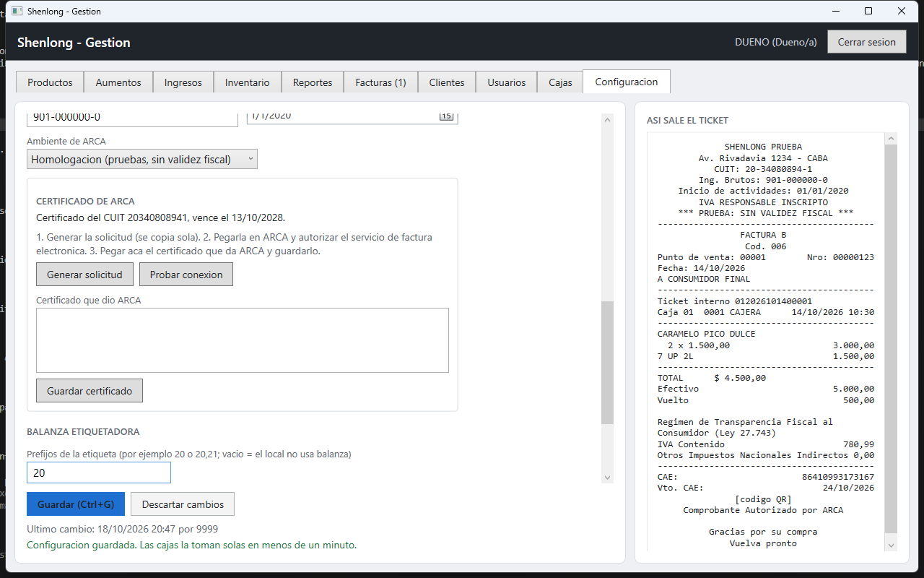Click the Guardar certificado button
The width and height of the screenshot is (924, 578).
click(90, 391)
